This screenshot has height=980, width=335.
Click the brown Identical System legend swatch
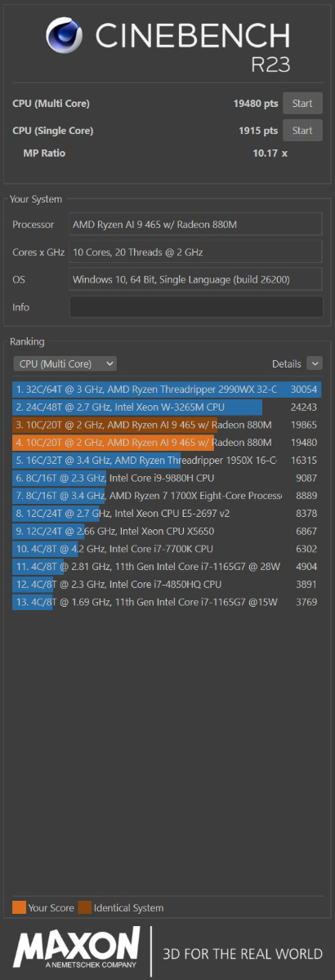[84, 907]
